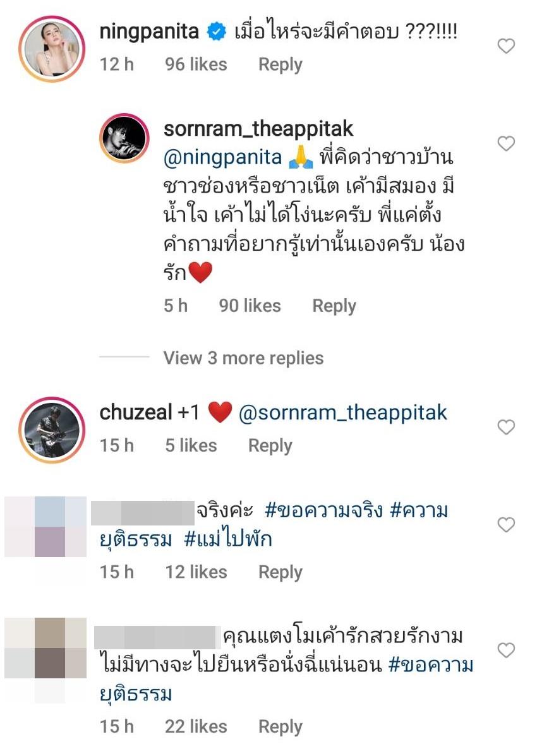Expand View 3 more replies
Screen dimensions: 549x756
point(243,358)
